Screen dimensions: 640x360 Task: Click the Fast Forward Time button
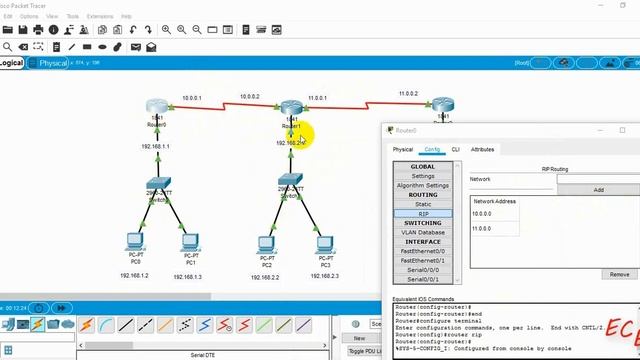coord(62,308)
